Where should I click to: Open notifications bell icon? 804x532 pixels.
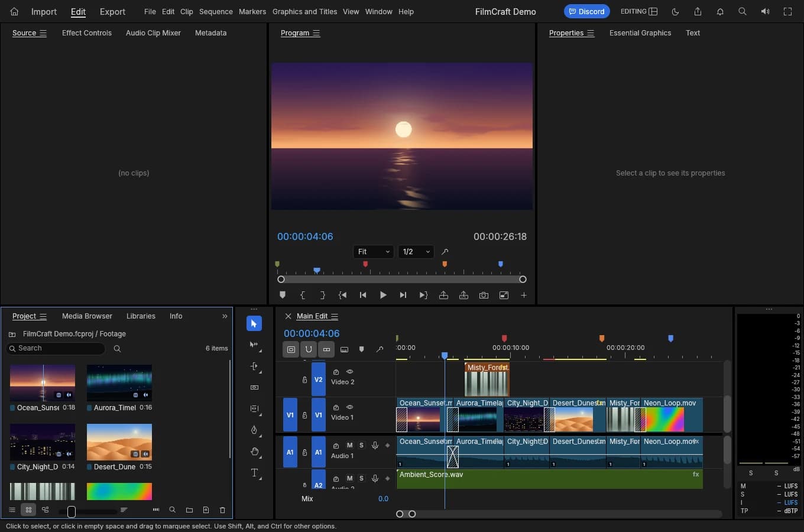[x=720, y=11]
